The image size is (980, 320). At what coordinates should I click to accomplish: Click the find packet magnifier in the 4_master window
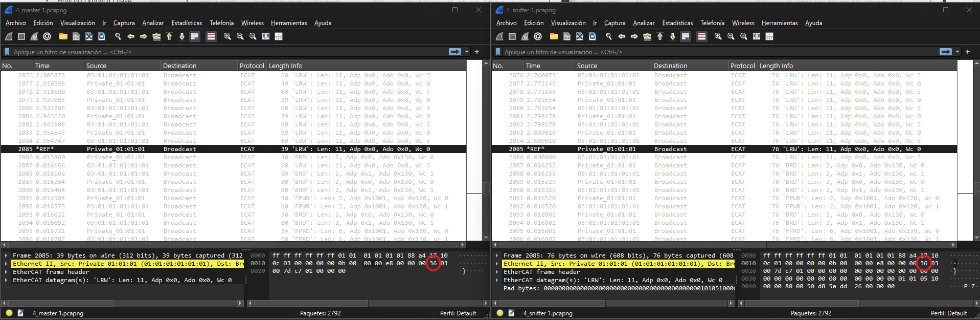(118, 36)
